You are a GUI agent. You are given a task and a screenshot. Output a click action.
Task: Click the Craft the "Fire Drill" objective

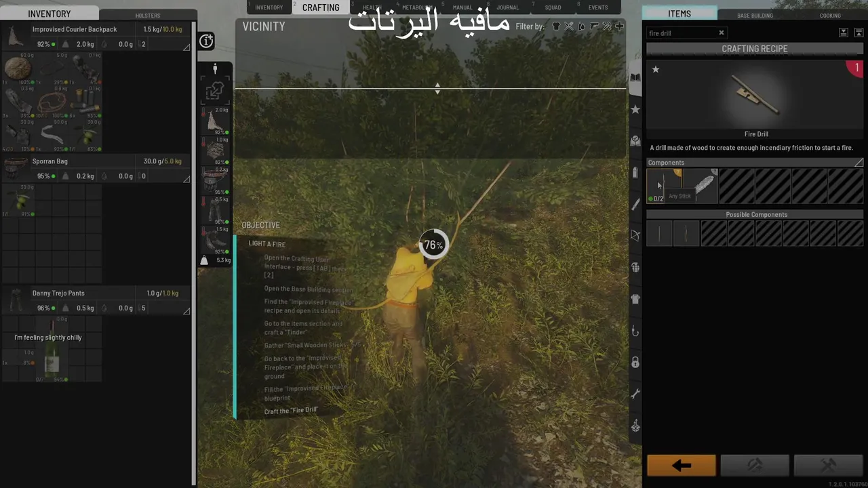[290, 411]
